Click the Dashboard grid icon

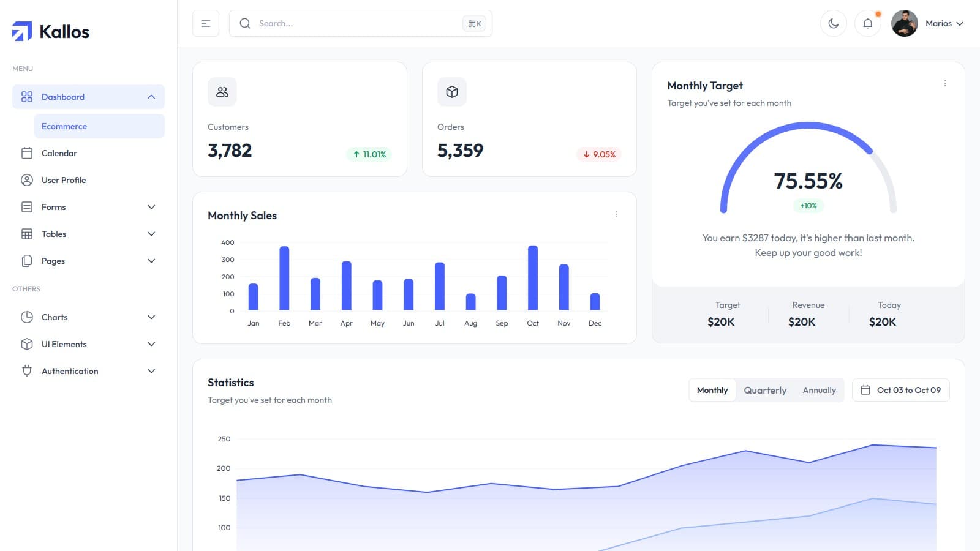[x=27, y=97]
